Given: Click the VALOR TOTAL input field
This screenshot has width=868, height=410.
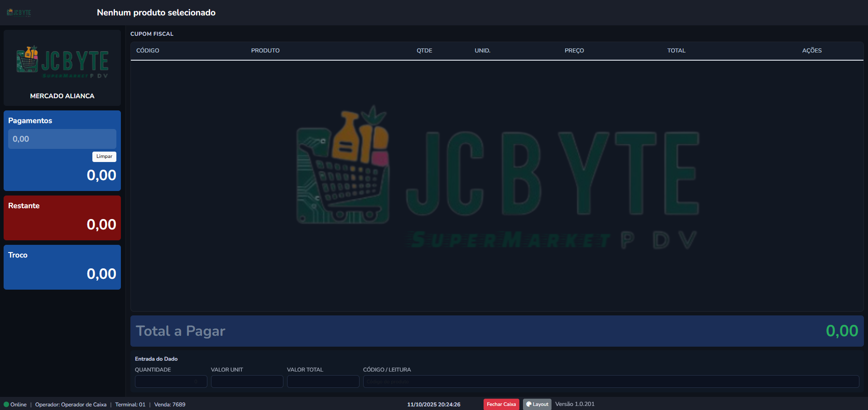Looking at the screenshot, I should [x=323, y=381].
